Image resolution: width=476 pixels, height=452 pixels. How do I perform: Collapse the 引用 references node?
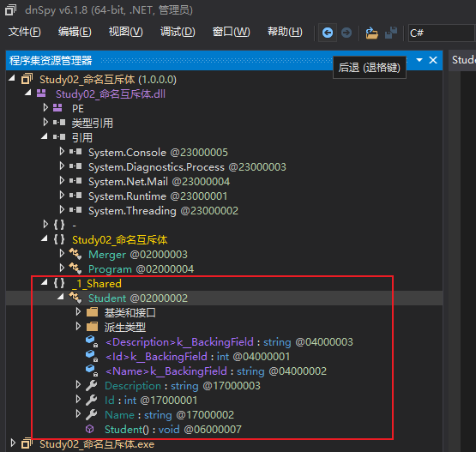pos(45,136)
